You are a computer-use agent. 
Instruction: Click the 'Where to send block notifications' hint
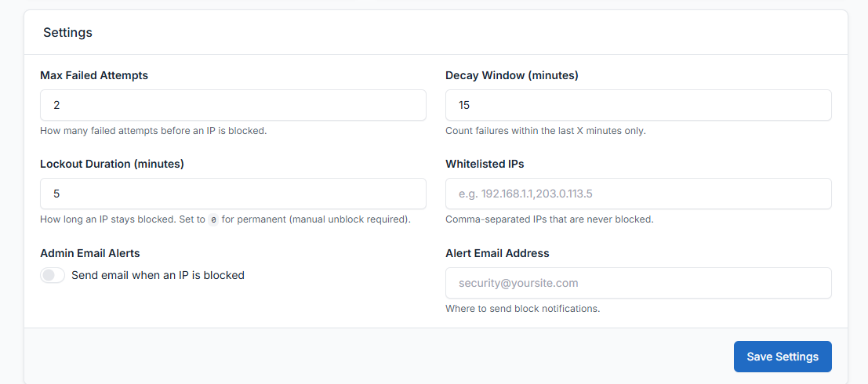coord(522,309)
